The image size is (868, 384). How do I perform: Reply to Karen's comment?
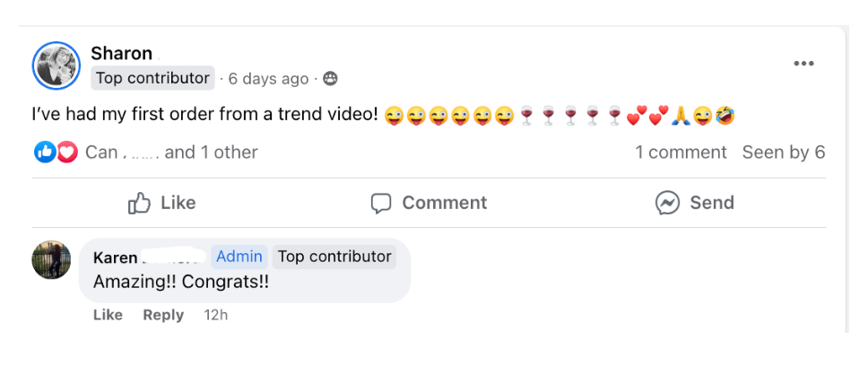(163, 315)
